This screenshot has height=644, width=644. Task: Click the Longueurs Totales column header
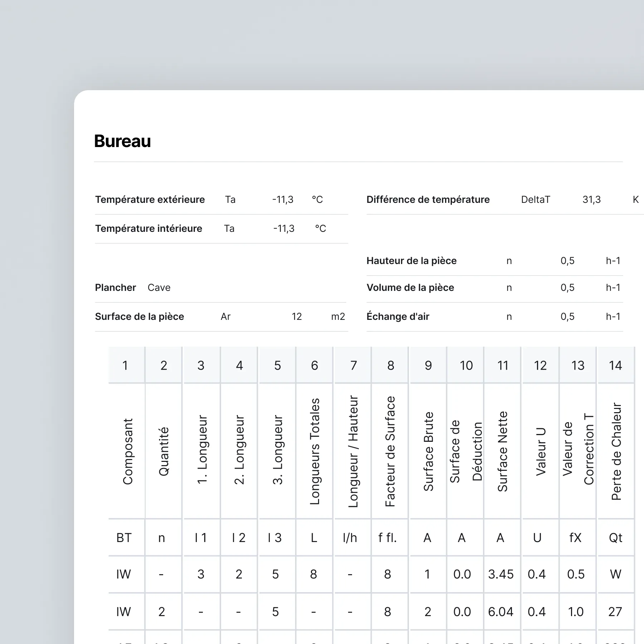(314, 452)
